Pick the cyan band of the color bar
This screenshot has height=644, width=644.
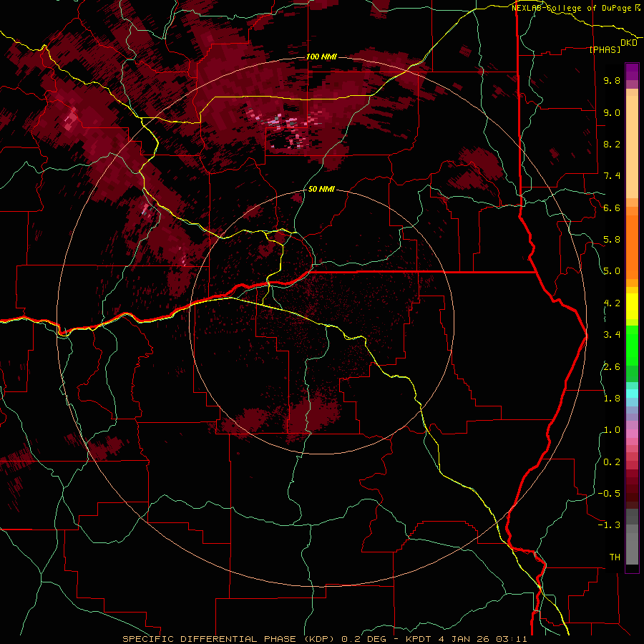click(632, 394)
